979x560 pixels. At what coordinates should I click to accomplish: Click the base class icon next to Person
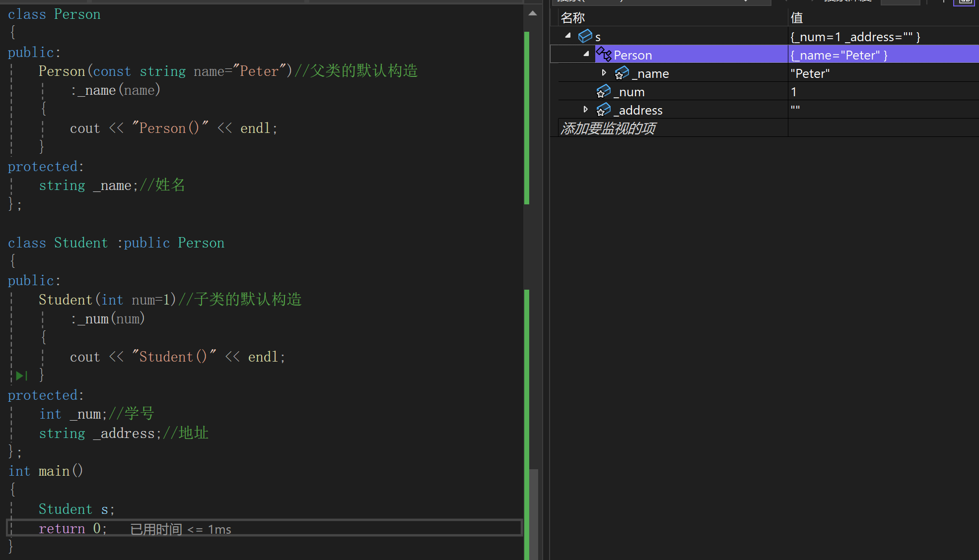(x=604, y=54)
